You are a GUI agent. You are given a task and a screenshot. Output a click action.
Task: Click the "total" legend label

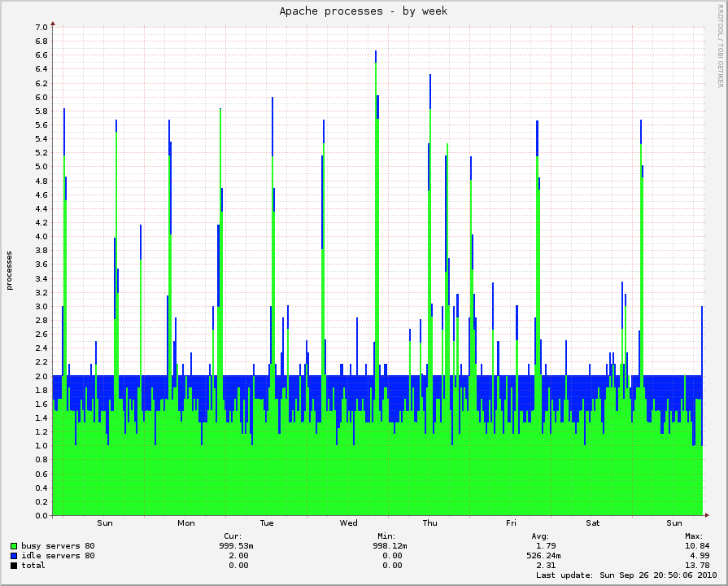point(33,566)
